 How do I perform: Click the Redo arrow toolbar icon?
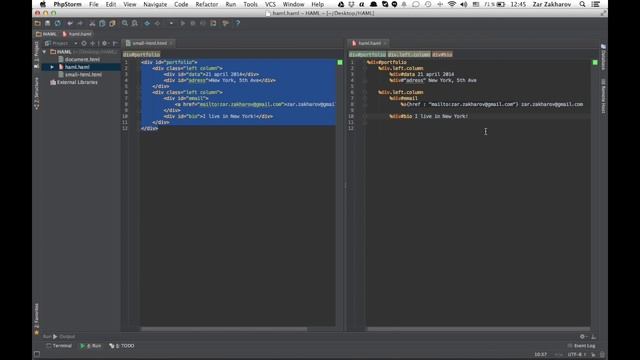pyautogui.click(x=80, y=24)
